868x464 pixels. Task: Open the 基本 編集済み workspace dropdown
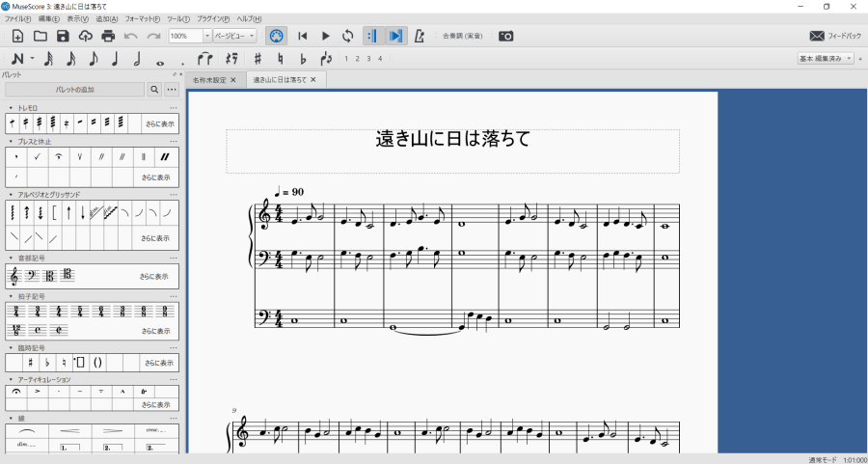(826, 58)
